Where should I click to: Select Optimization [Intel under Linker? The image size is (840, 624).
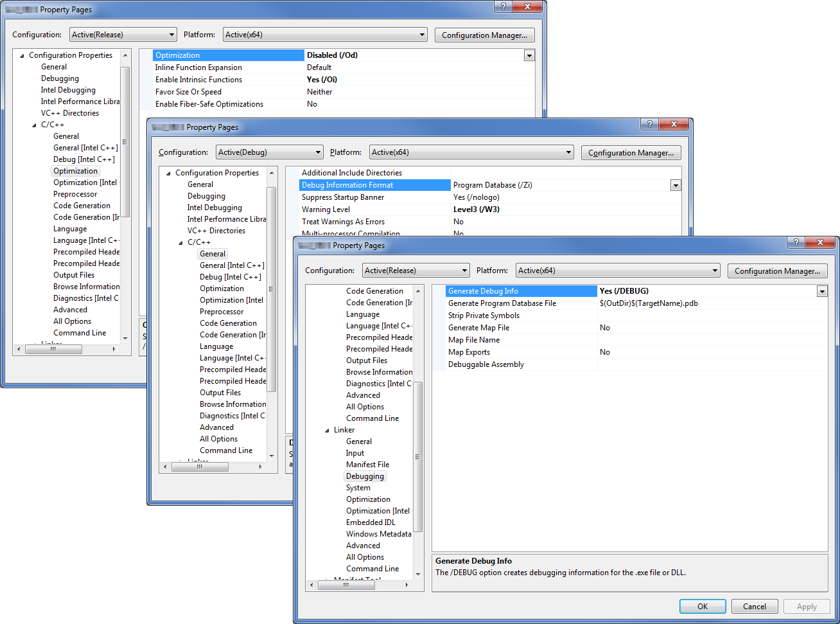pos(378,511)
